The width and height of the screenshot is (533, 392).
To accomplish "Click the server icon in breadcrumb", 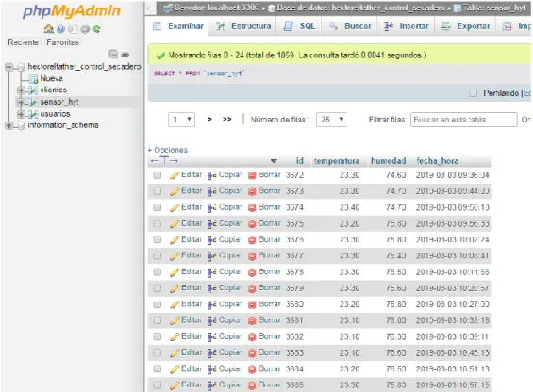I will pyautogui.click(x=168, y=8).
